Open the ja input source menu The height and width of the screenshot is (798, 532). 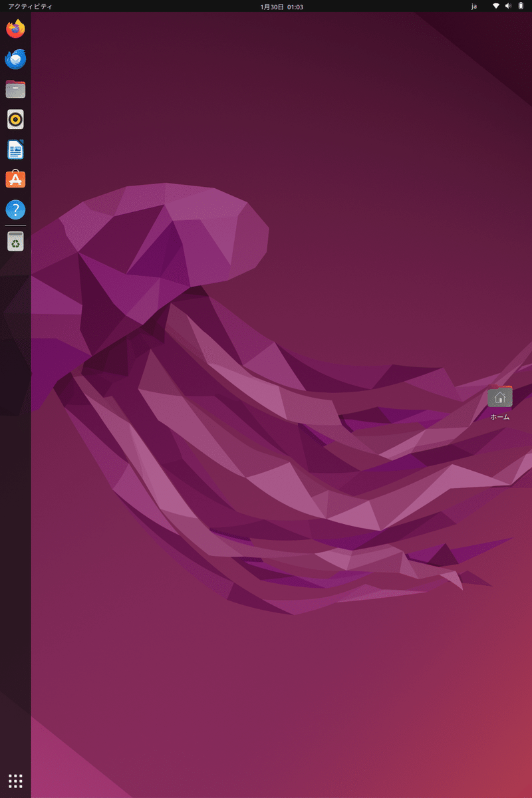pos(474,6)
